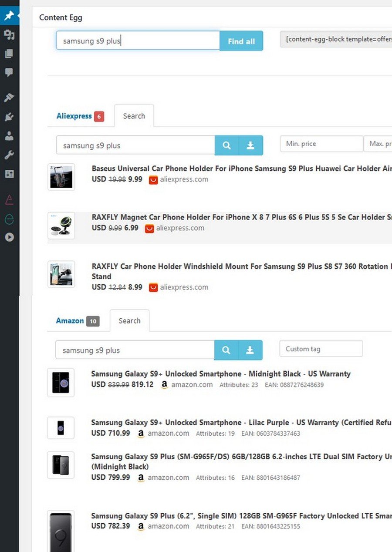Open the Users sidebar icon

(9, 136)
